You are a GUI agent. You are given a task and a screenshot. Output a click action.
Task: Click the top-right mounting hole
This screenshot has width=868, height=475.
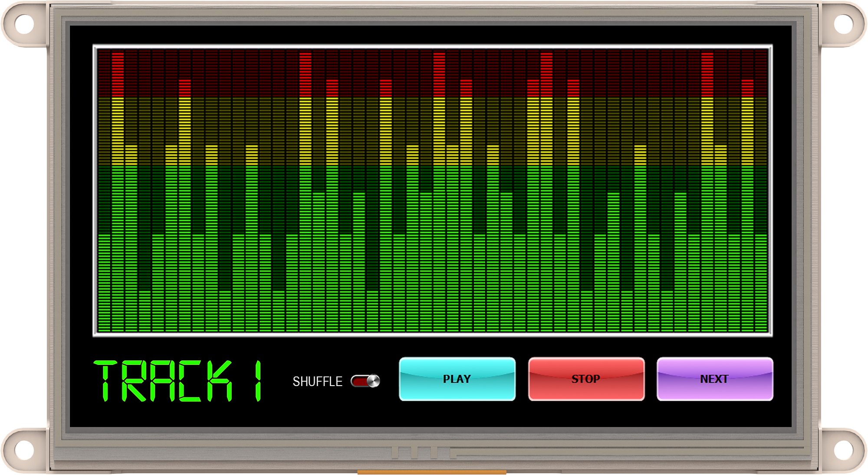843,24
